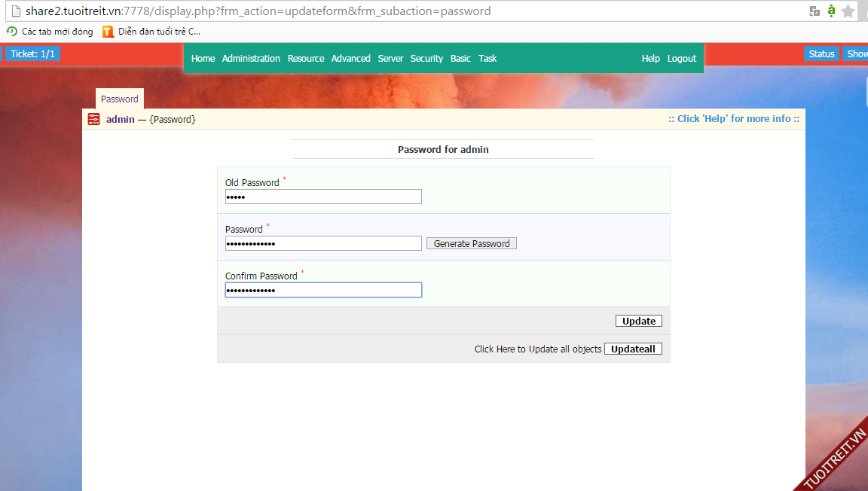
Task: Click the Confirm Password input field
Action: (x=323, y=291)
